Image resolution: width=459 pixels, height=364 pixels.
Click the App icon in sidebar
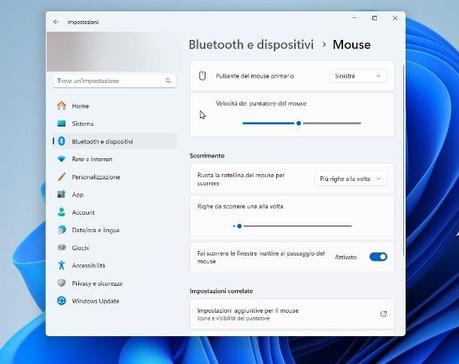point(61,194)
